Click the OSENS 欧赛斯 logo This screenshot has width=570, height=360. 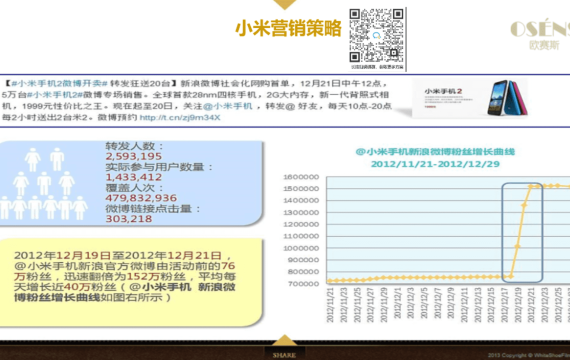click(540, 35)
